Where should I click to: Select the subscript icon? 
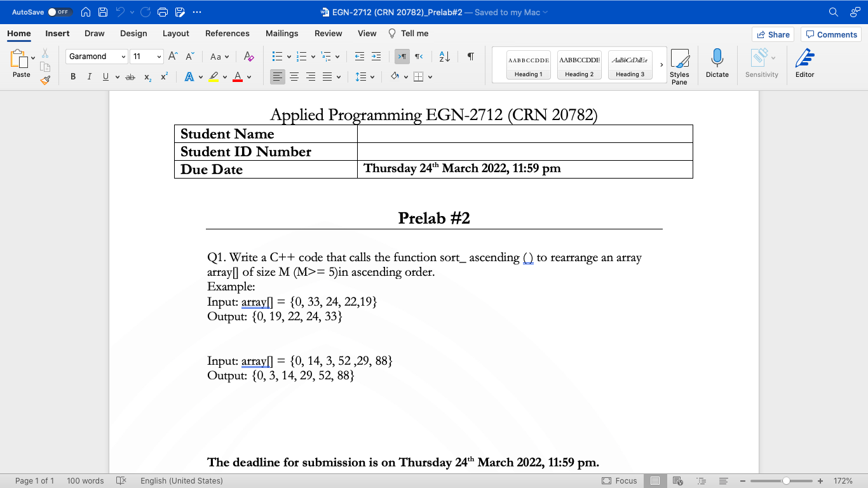[x=147, y=76]
